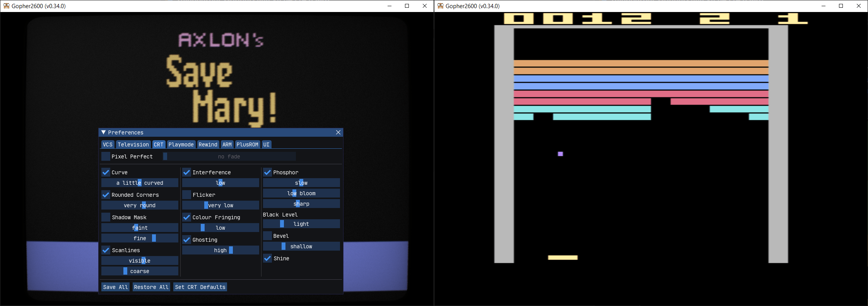868x306 pixels.
Task: Adjust the 'visible' scanlines slider
Action: pos(140,261)
